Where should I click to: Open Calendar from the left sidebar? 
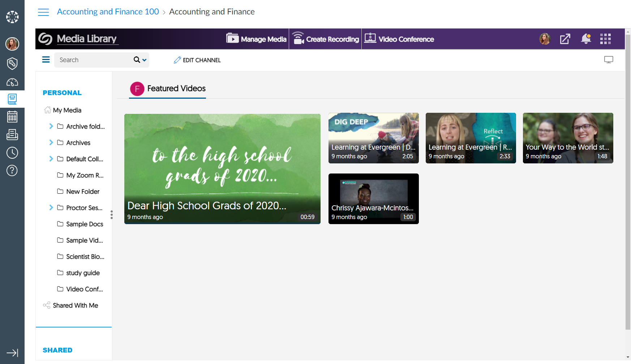point(12,117)
